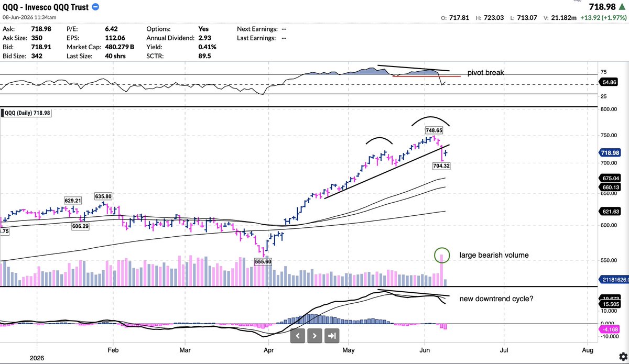Click the 660.13 moving average axis tag
The width and height of the screenshot is (629, 364).
coord(611,187)
